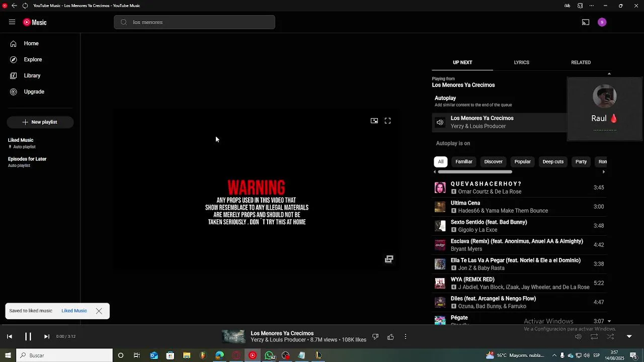Show hidden system tray icons
This screenshot has height=362, width=644.
click(x=554, y=355)
